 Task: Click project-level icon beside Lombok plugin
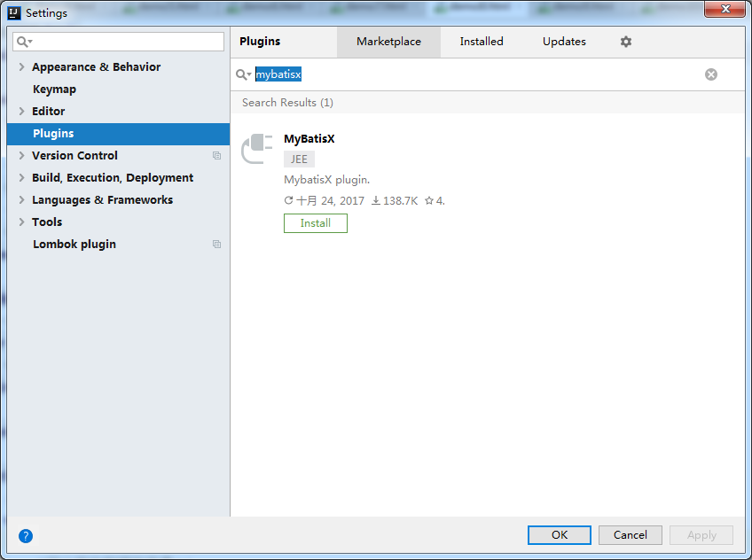(x=216, y=245)
